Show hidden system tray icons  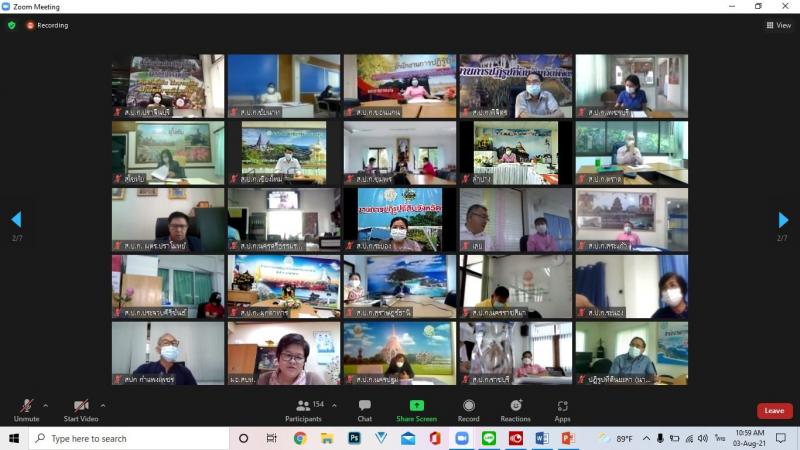pos(646,438)
